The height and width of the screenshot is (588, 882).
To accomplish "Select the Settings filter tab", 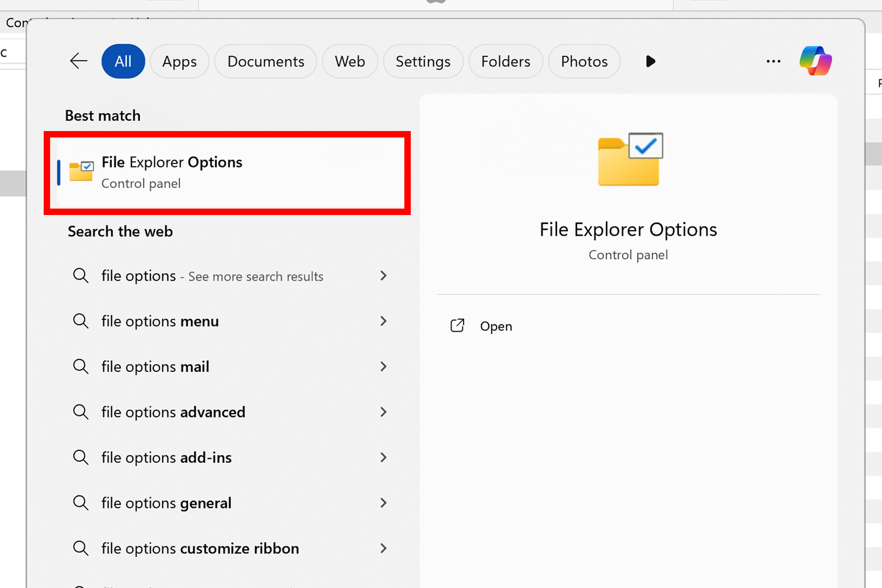I will (423, 61).
